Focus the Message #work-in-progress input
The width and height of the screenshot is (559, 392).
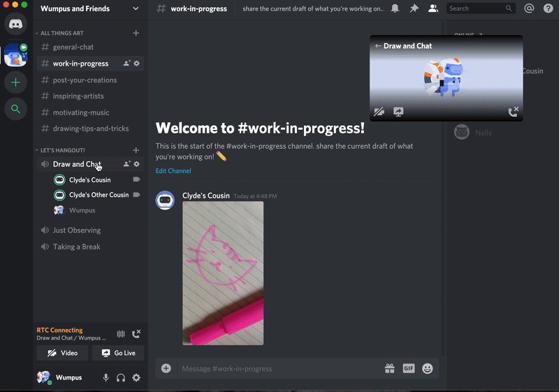280,368
